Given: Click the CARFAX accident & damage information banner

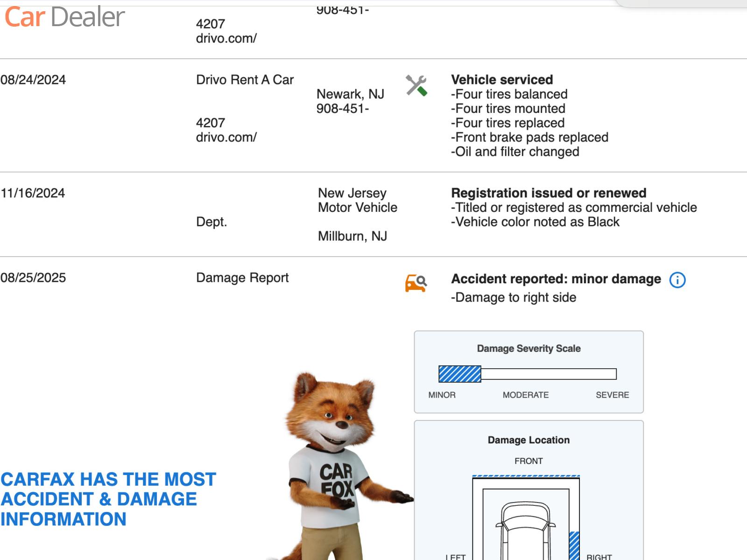Looking at the screenshot, I should coord(108,499).
